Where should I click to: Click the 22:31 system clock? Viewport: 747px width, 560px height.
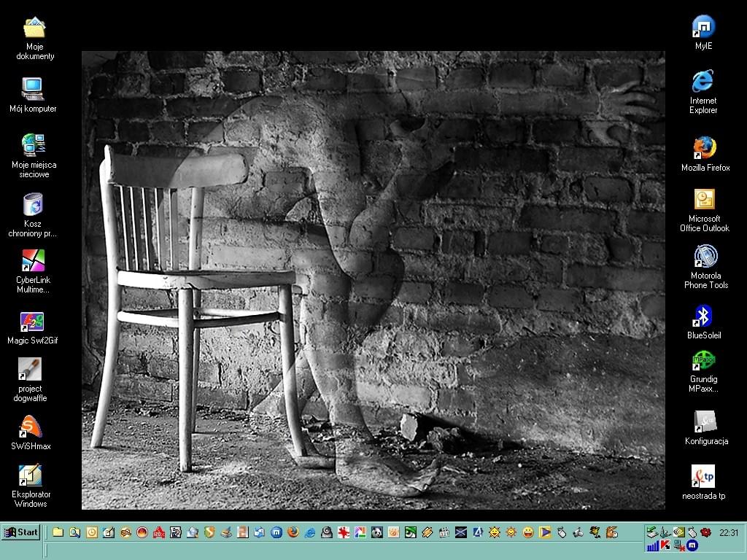(729, 532)
